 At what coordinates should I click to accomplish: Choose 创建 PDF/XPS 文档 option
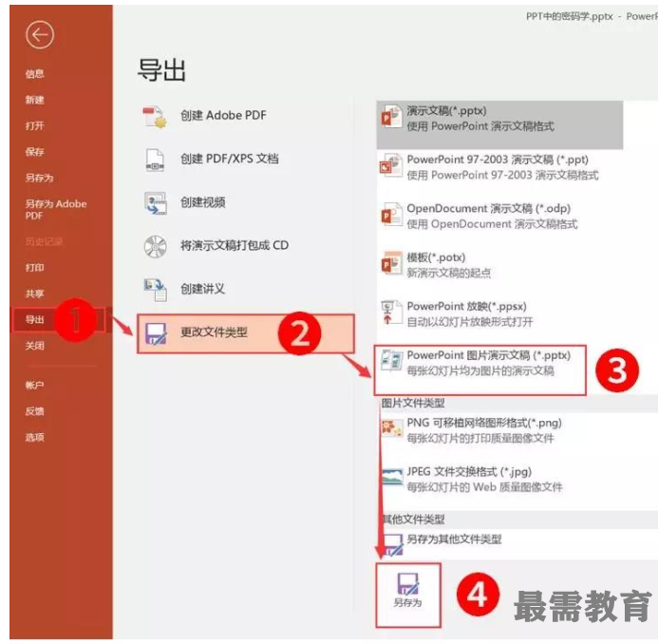coord(230,159)
